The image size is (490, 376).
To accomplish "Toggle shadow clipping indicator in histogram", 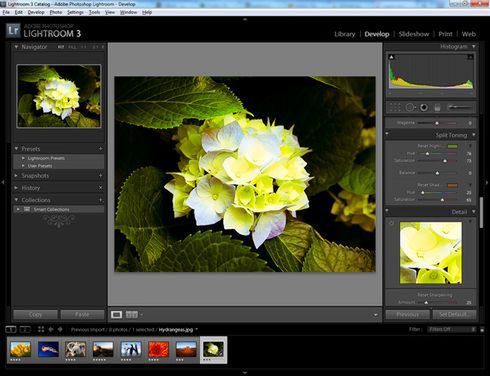I will [x=392, y=57].
